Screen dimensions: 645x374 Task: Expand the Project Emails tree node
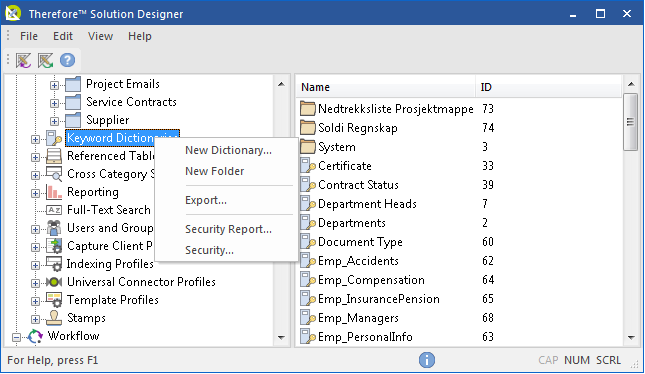point(54,85)
